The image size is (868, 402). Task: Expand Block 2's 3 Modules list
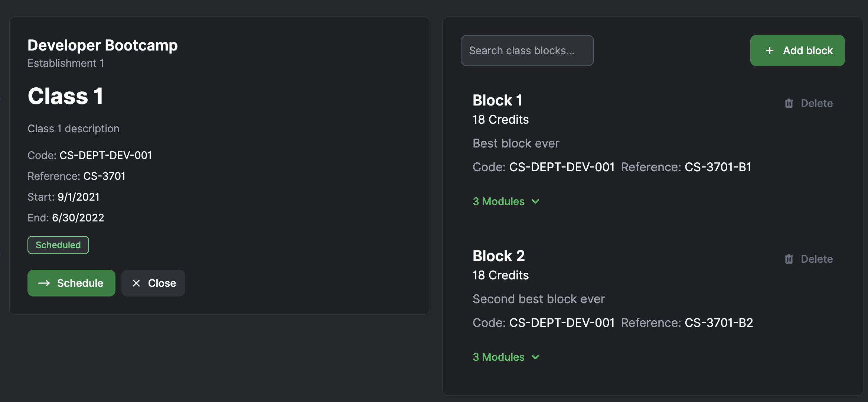506,357
